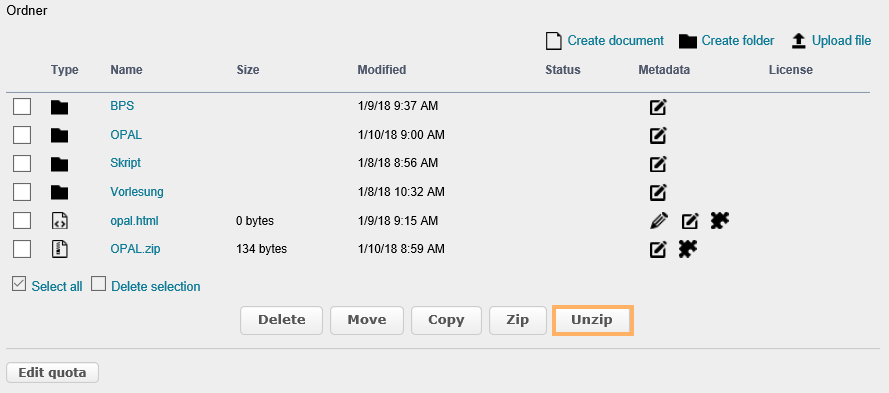Image resolution: width=889 pixels, height=393 pixels.
Task: Click the Delete button
Action: tap(282, 320)
